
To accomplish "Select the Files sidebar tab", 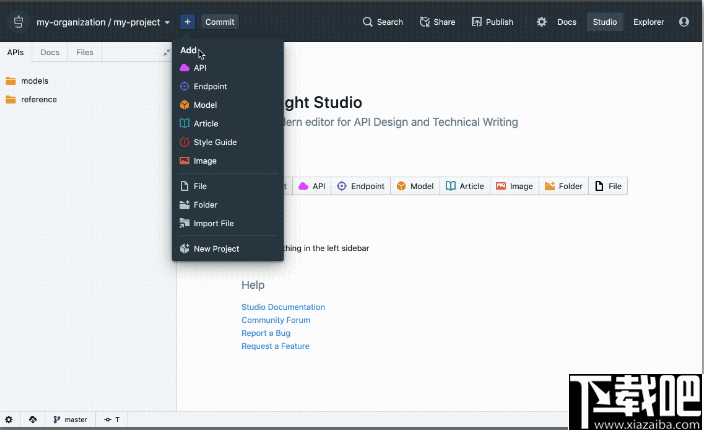I will pos(84,52).
